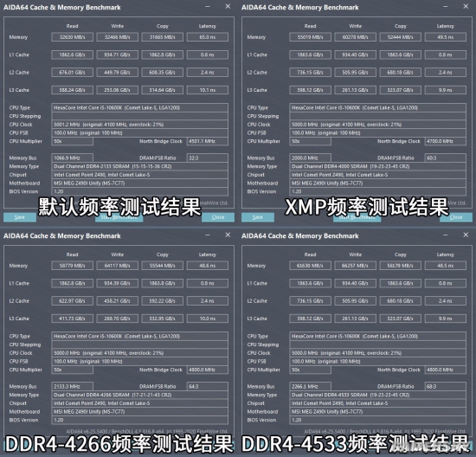This screenshot has width=476, height=457.
Task: Click the Memory Bus field 2133.3 MHz
Action: click(72, 387)
